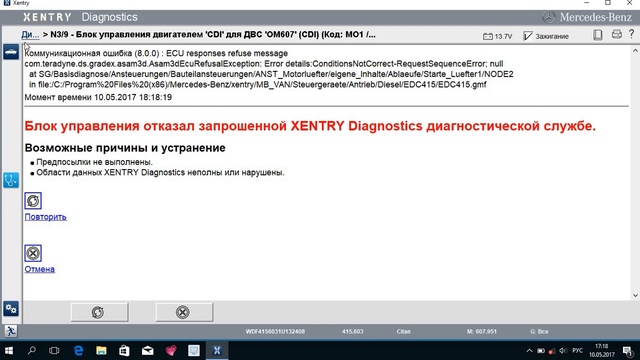
Task: Open the Windows Start menu
Action: pos(9,351)
